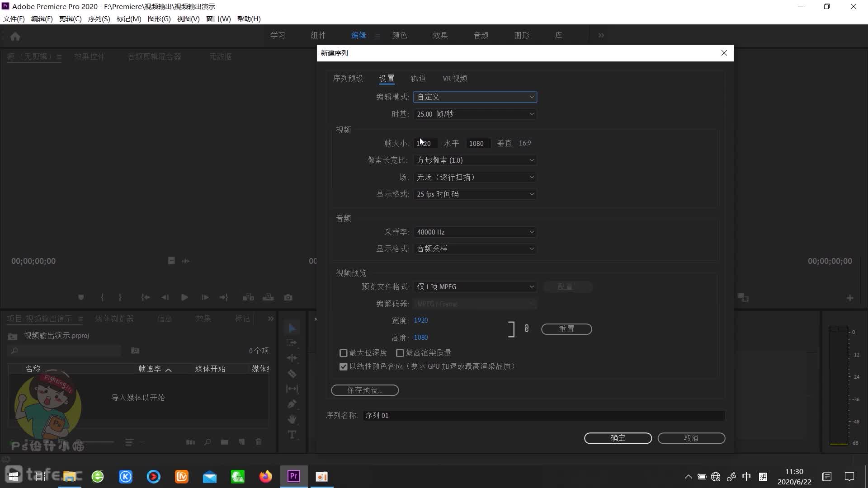Open the 窗口(W) menu
The width and height of the screenshot is (868, 488).
click(x=218, y=19)
